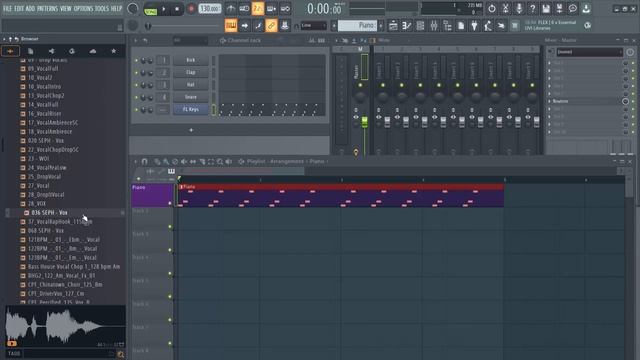Viewport: 640px width, 360px height.
Task: Select browser item 036 SEPH - Vox
Action: [x=49, y=213]
